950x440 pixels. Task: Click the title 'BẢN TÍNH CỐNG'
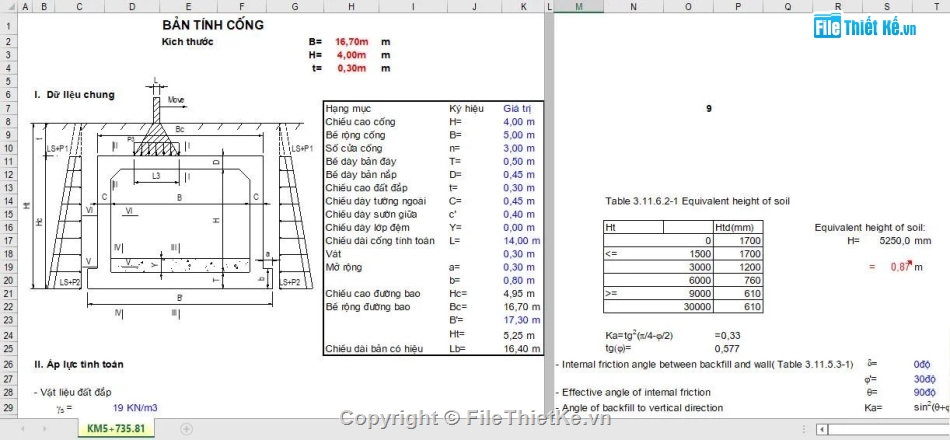coord(213,25)
